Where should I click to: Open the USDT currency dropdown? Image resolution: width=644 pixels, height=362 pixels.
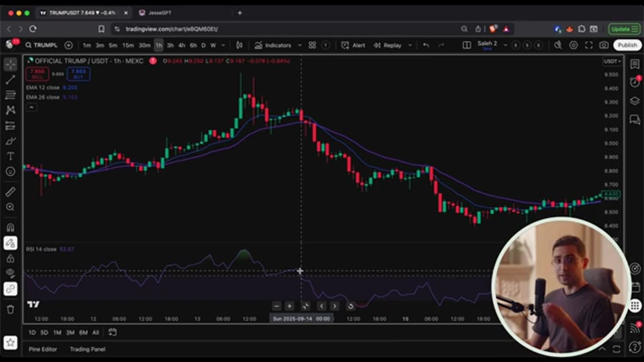pos(612,62)
